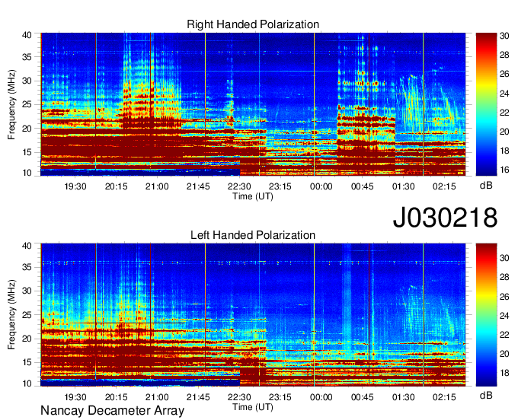Select the 23:15 time tick on Right Handed plot
Image resolution: width=518 pixels, height=420 pixels.
click(x=280, y=186)
